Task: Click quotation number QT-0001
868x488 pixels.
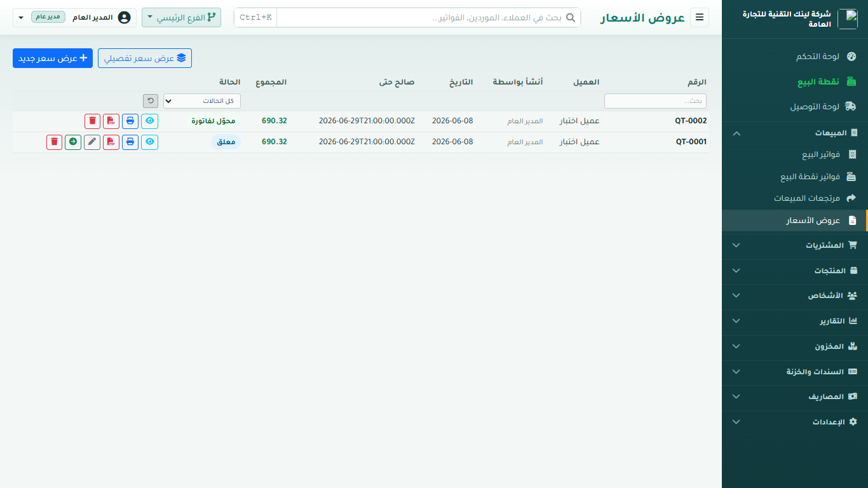Action: point(691,142)
